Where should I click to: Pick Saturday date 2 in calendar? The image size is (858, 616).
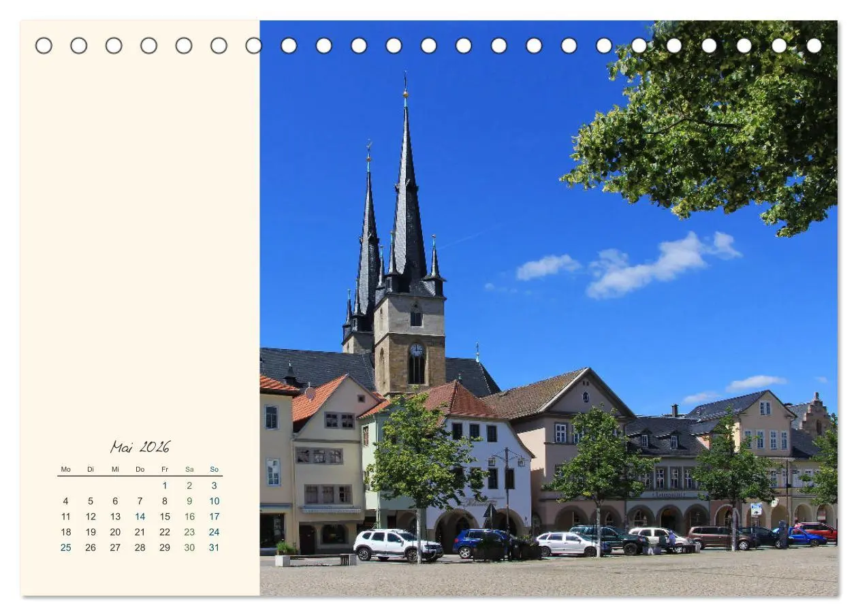click(x=189, y=486)
